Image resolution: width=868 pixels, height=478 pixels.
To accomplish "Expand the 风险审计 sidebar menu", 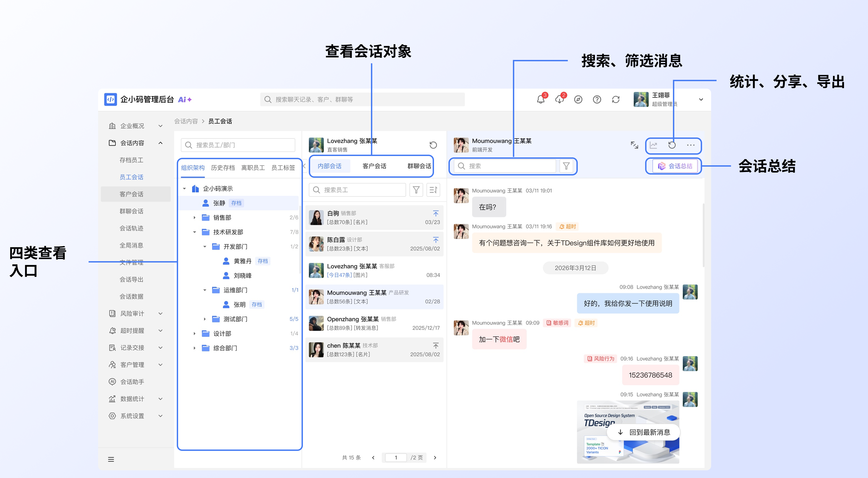I will (x=160, y=313).
